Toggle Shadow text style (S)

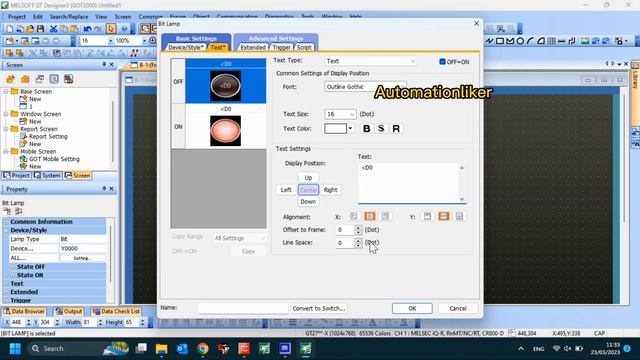point(381,129)
